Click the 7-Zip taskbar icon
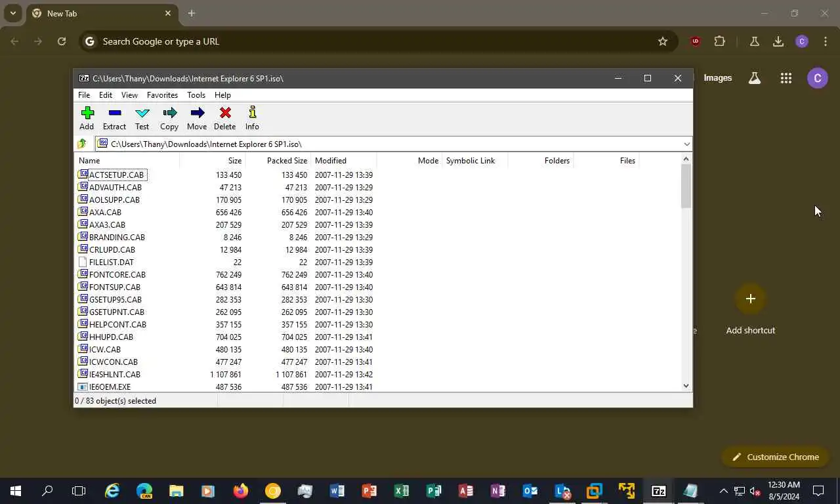This screenshot has width=840, height=504. pos(659,491)
